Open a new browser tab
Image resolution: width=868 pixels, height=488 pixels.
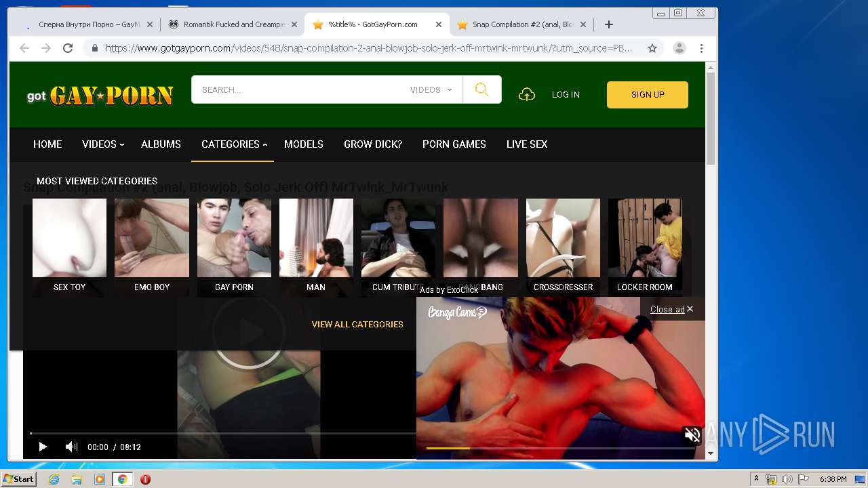pyautogui.click(x=609, y=24)
